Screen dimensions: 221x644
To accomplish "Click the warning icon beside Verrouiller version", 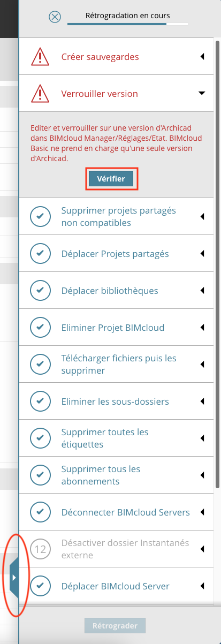I will coord(40,93).
